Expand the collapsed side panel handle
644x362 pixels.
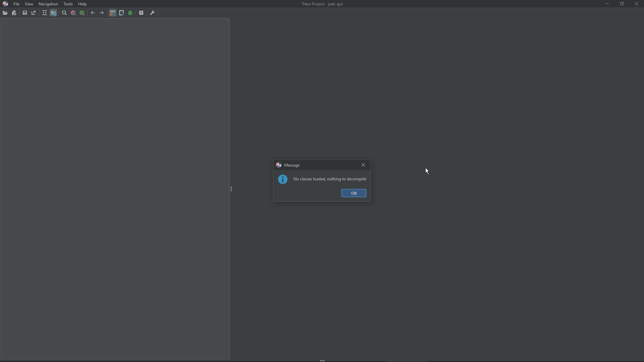point(231,189)
